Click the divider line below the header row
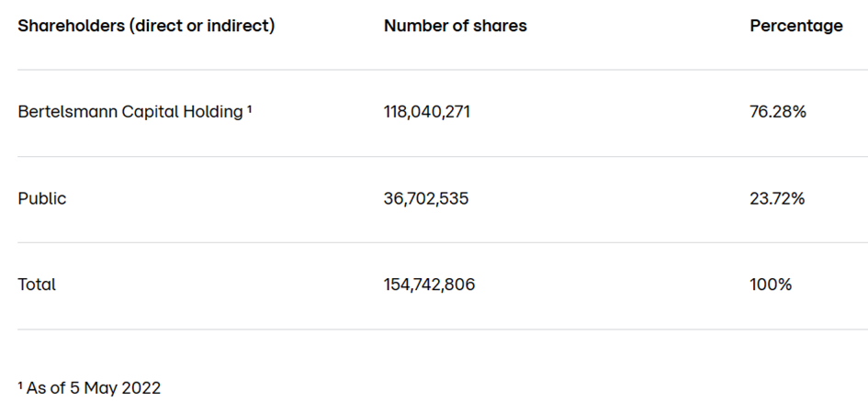Image resolution: width=868 pixels, height=402 pixels. (x=441, y=70)
